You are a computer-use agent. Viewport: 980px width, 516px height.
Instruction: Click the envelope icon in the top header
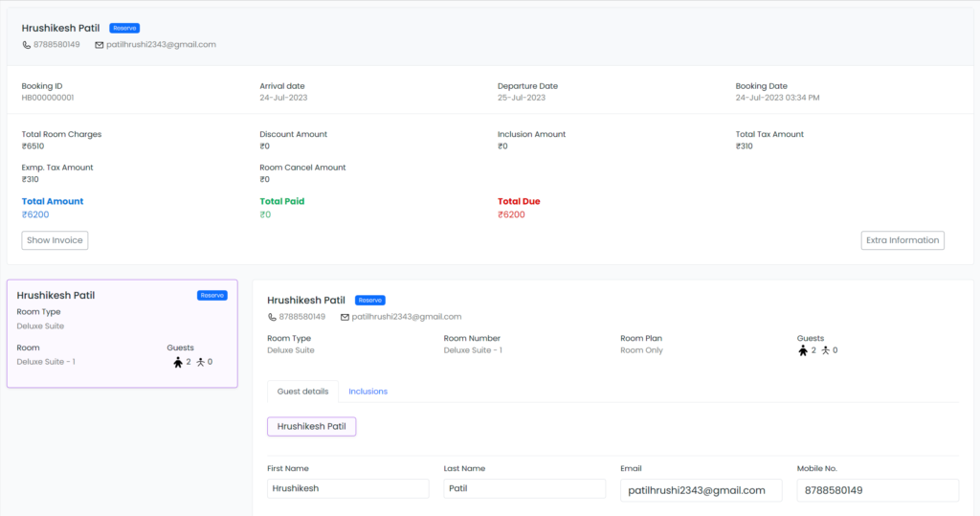coord(100,45)
